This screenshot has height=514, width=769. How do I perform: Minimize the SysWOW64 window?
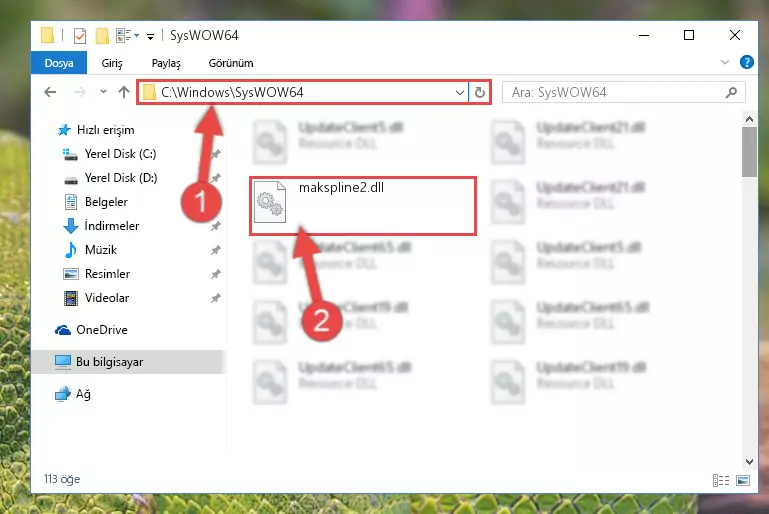tap(644, 35)
